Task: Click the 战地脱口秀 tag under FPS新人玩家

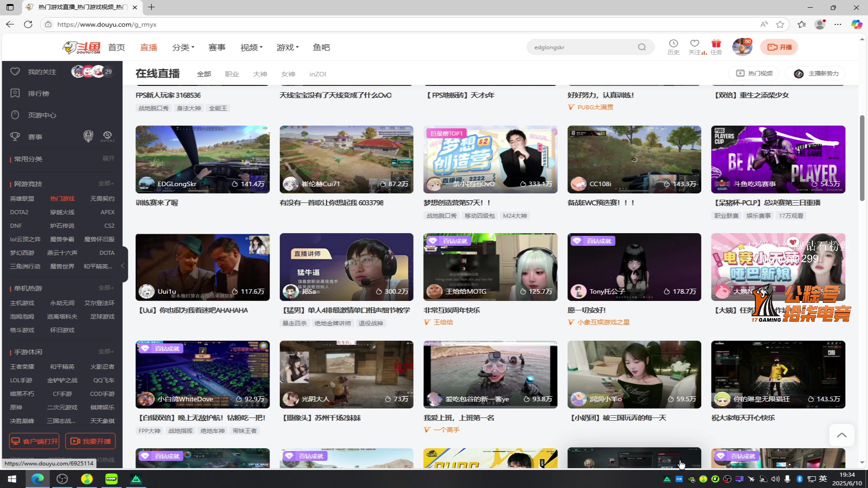Action: pos(154,108)
